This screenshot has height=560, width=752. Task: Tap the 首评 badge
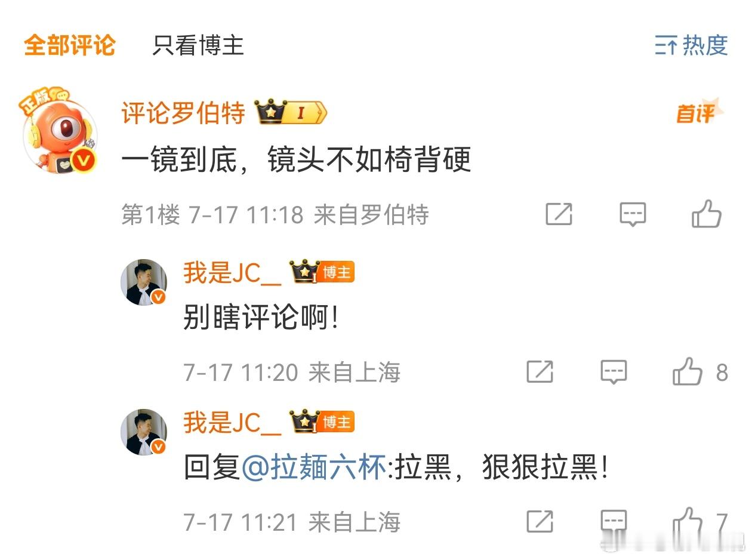(699, 112)
